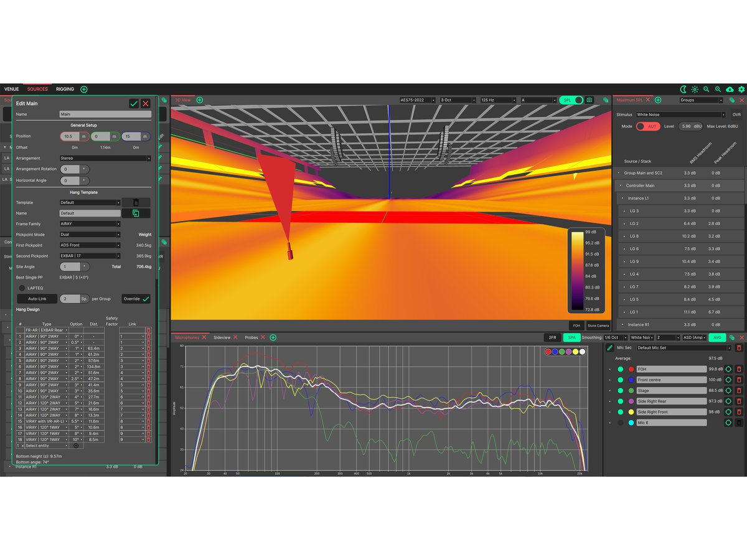Open the Stimulus White Noise dropdown

point(680,114)
